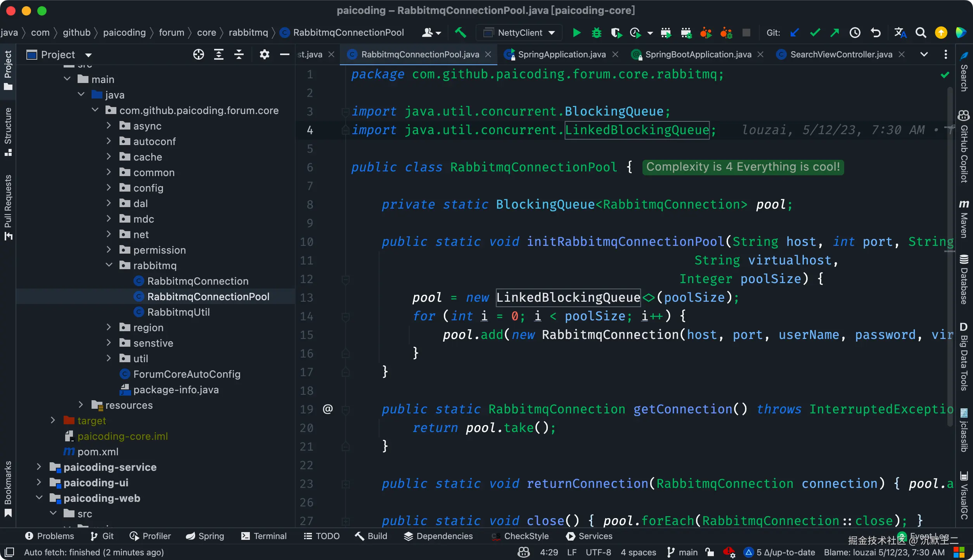Screen dimensions: 973x560
Task: Open the TODO tool window
Action: pyautogui.click(x=321, y=536)
